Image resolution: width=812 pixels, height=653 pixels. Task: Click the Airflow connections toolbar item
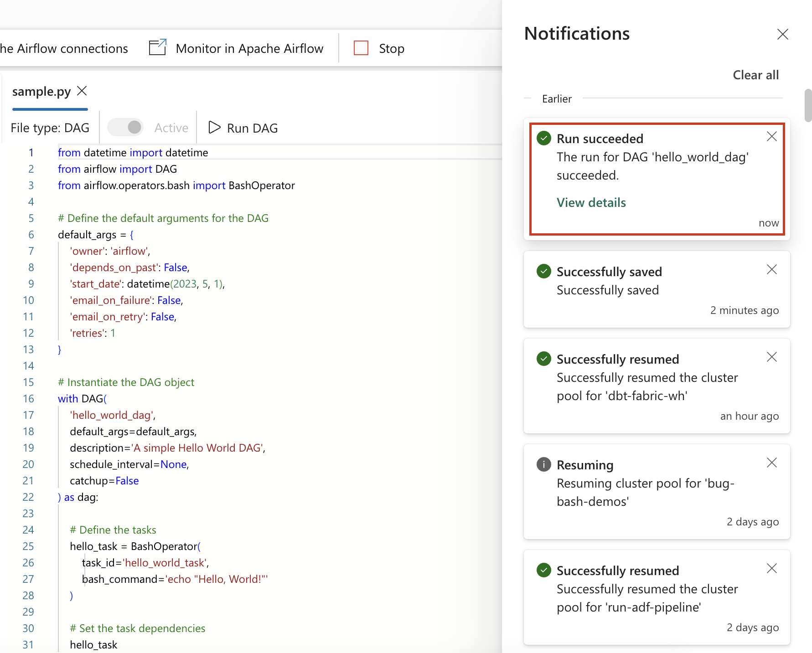[64, 48]
